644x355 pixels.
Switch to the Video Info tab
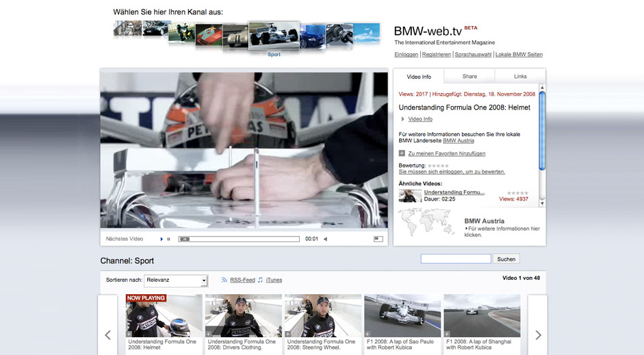[x=419, y=77]
